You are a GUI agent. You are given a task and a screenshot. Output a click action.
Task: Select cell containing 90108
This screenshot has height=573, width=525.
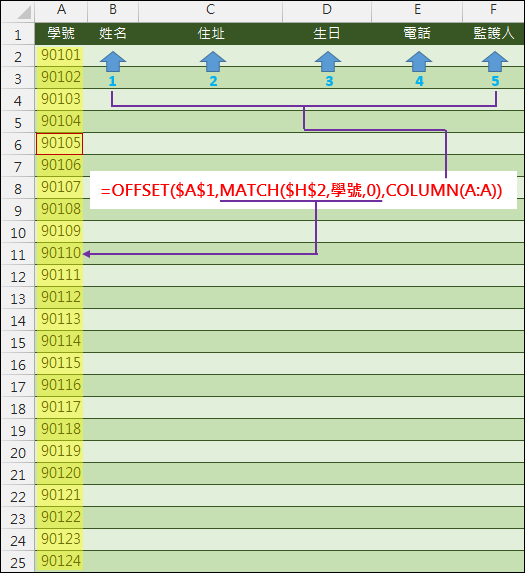click(60, 209)
